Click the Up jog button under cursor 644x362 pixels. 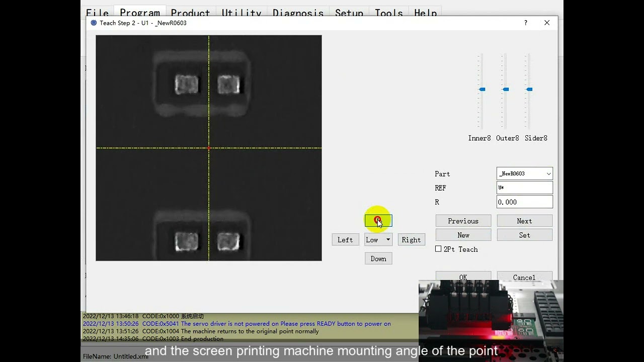[x=378, y=221]
